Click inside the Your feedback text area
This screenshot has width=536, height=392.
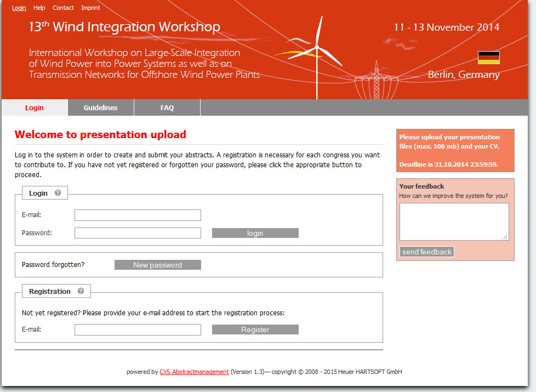[x=453, y=221]
